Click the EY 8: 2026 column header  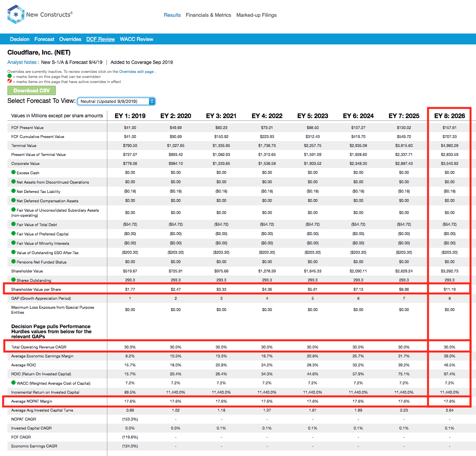click(449, 116)
